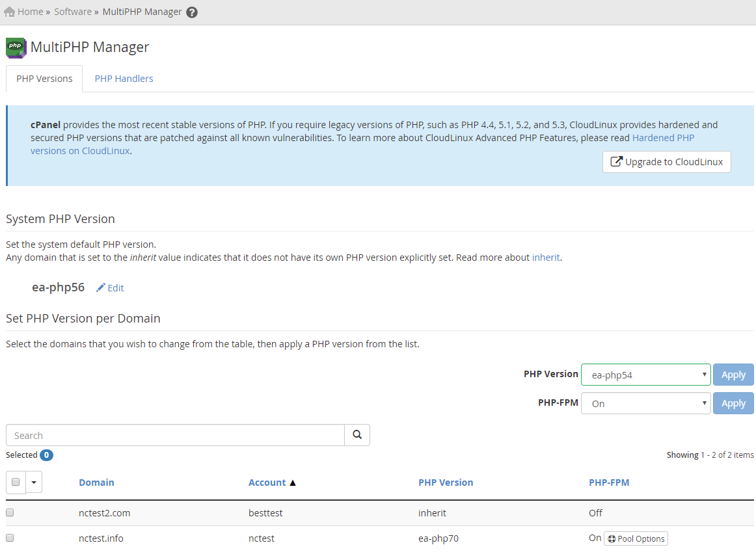Image resolution: width=756 pixels, height=556 pixels.
Task: Click the MultiPHP Manager breadcrumb text
Action: (142, 12)
